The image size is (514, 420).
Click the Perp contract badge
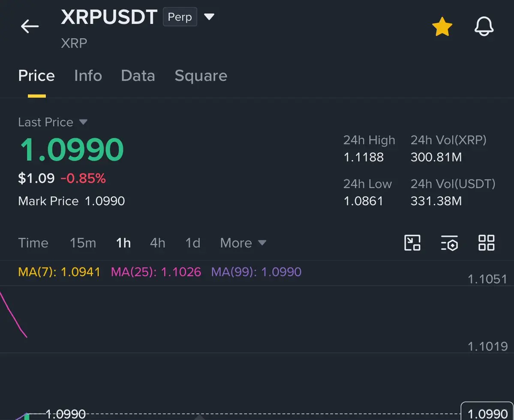click(180, 17)
